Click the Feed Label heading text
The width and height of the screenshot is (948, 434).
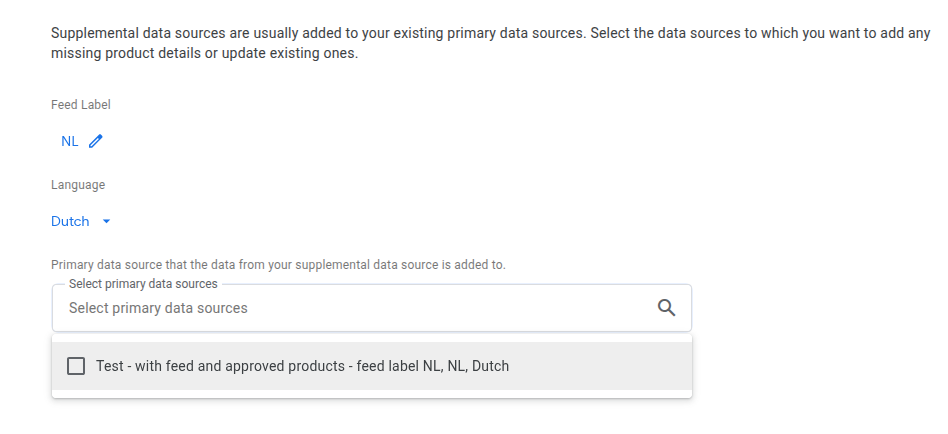[81, 105]
